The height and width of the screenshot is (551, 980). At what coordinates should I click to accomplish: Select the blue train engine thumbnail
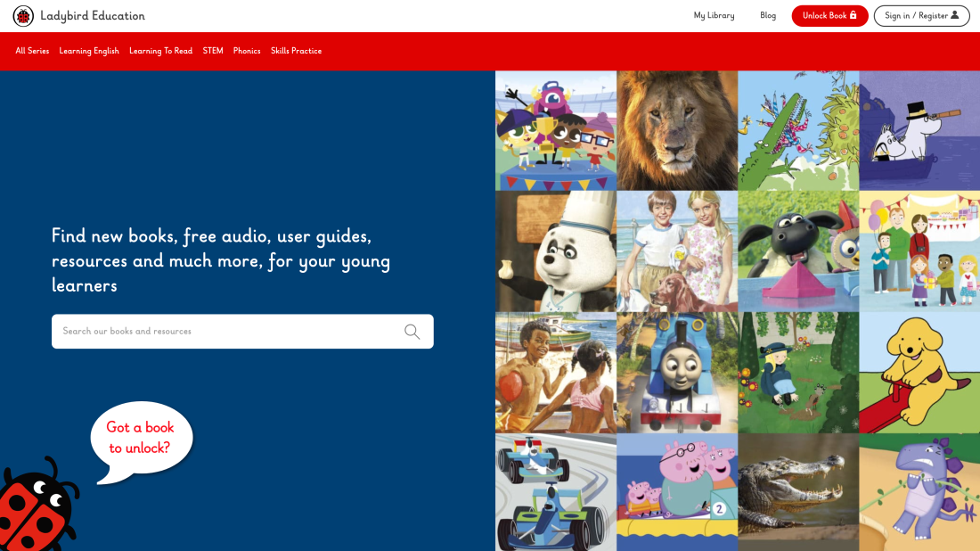[x=677, y=372]
